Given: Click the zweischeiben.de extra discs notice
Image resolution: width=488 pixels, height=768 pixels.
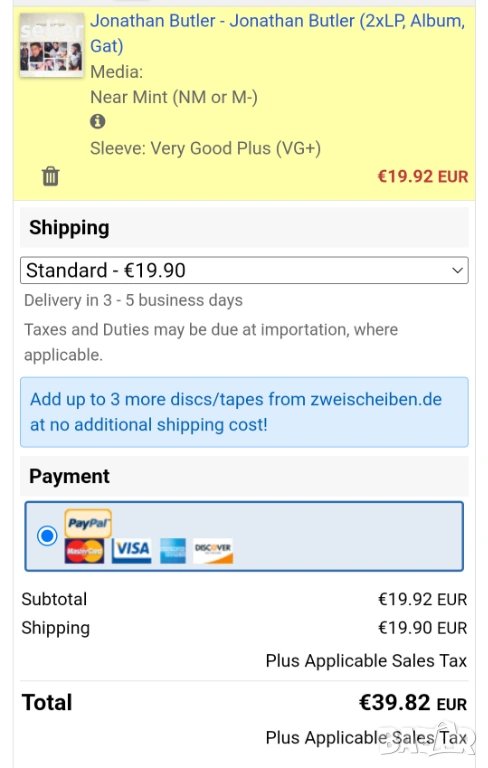Looking at the screenshot, I should tap(244, 412).
